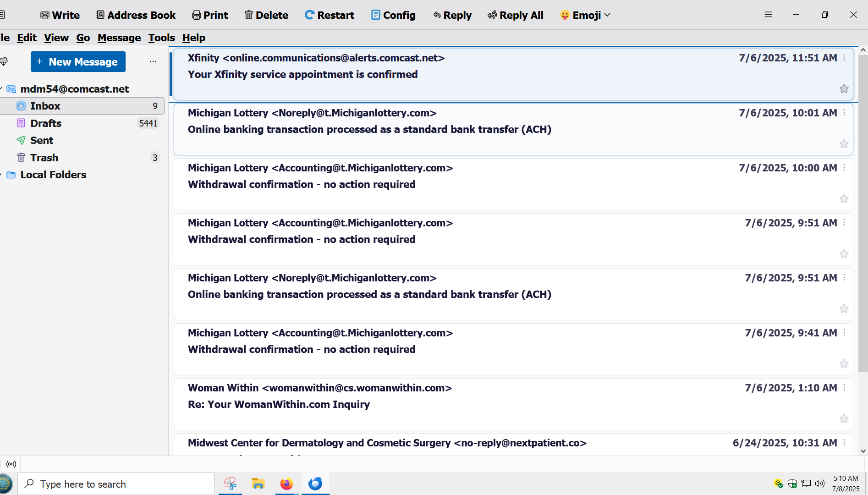Open options for 9:51 AM banking email
The width and height of the screenshot is (868, 495).
pyautogui.click(x=844, y=278)
